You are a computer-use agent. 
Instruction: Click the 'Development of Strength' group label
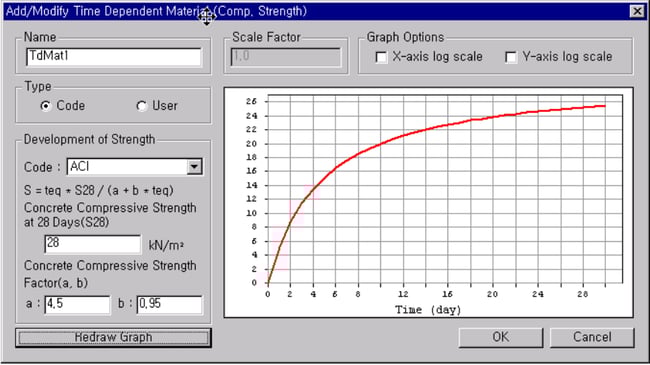pos(89,139)
